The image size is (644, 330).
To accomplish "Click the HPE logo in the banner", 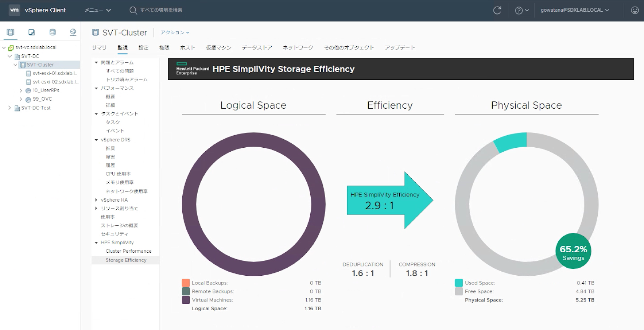I will pos(192,69).
